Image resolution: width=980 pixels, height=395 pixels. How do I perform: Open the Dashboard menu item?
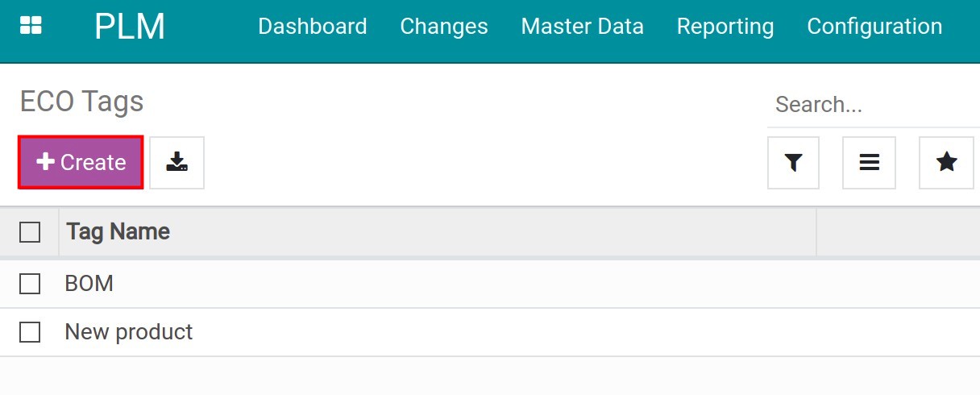point(312,27)
